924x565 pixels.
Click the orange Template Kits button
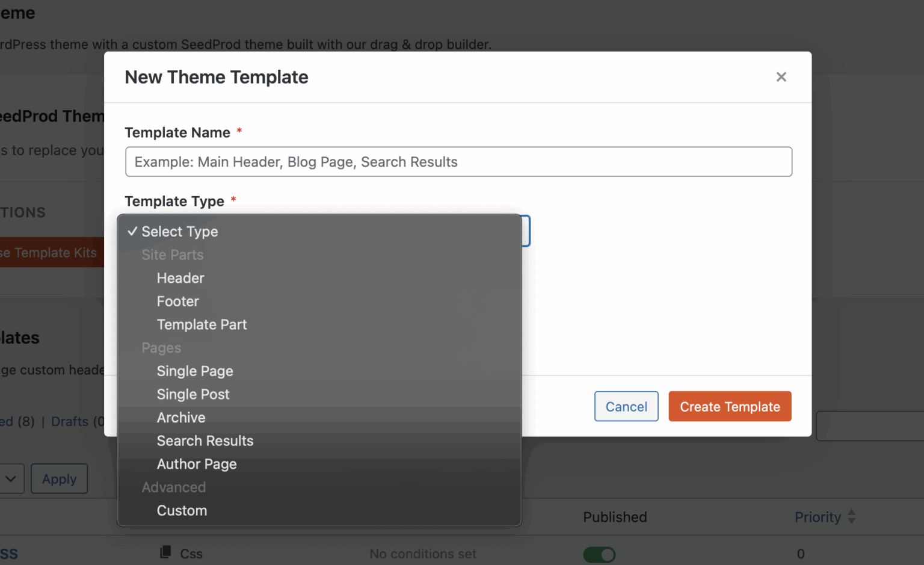(x=48, y=252)
